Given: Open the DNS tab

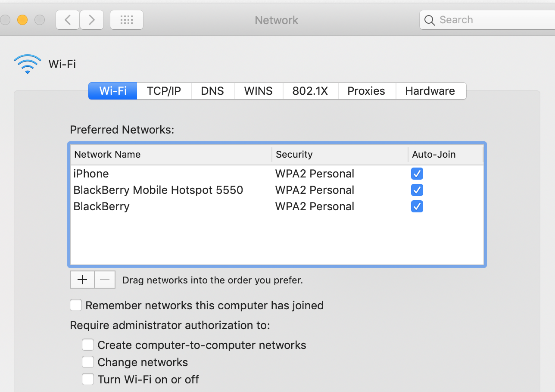Looking at the screenshot, I should point(212,91).
